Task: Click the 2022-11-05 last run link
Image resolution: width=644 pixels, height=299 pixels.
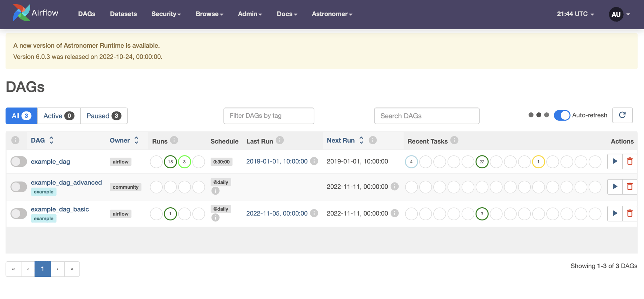Action: 277,213
